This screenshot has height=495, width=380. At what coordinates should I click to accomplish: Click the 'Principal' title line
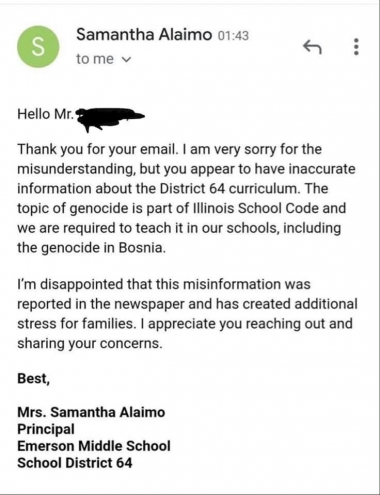tap(46, 429)
